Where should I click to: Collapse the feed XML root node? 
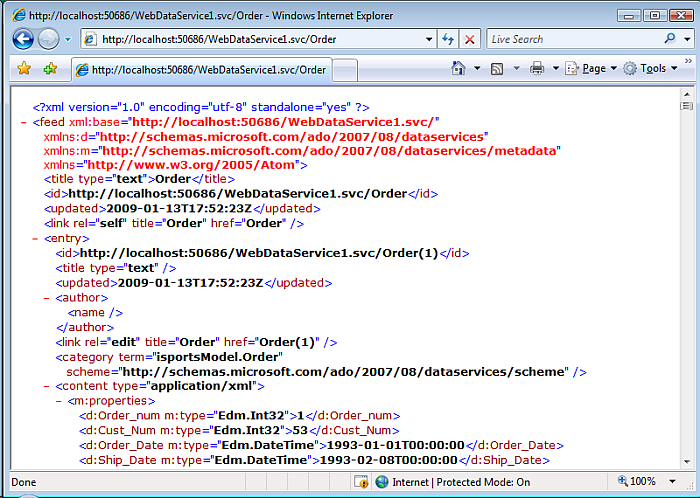point(22,122)
